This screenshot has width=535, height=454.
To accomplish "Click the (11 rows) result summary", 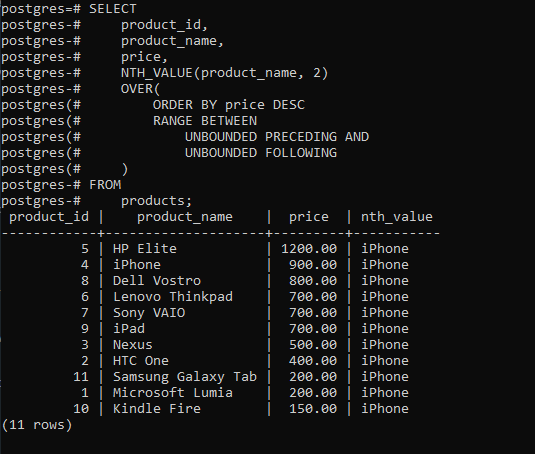I will 37,425.
